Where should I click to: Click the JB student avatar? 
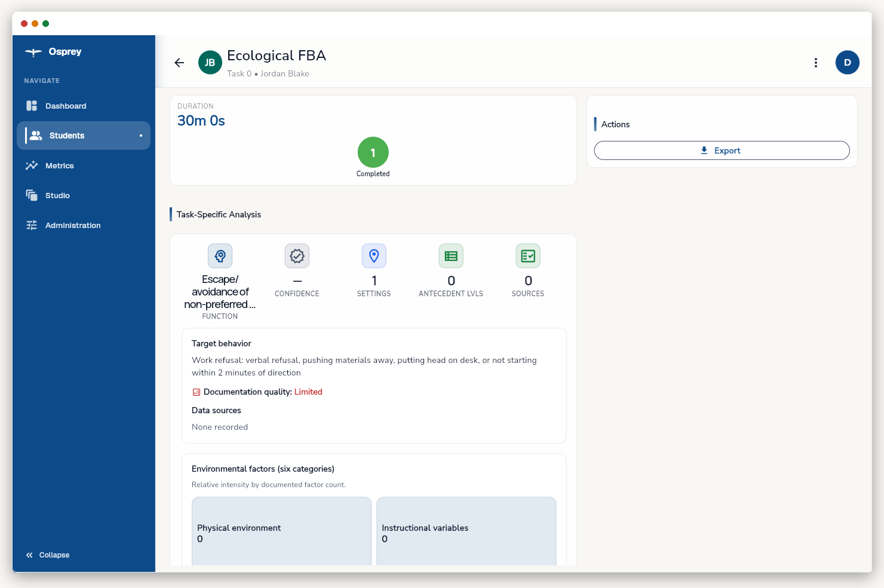210,63
